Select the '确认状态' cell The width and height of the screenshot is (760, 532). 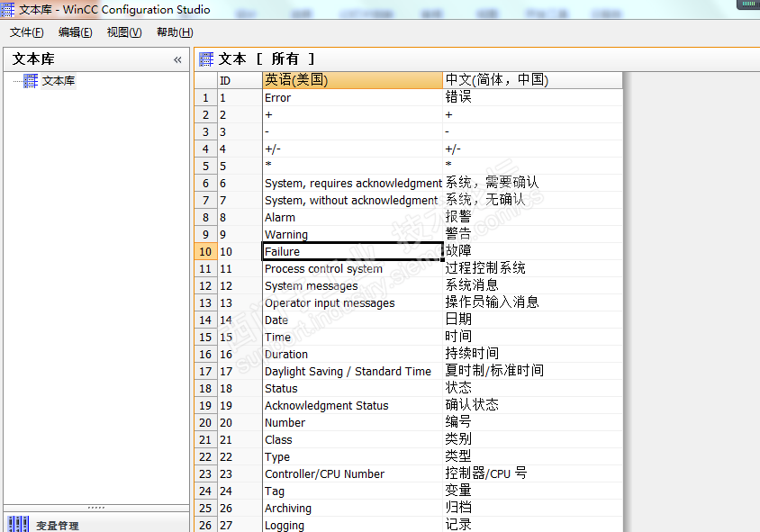(533, 406)
